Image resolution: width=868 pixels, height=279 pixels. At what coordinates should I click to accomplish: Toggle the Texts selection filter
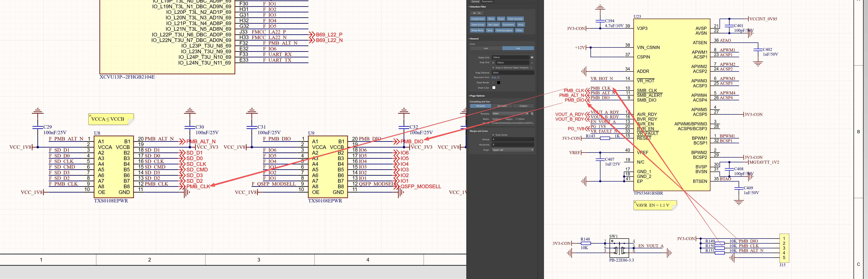[x=490, y=30]
